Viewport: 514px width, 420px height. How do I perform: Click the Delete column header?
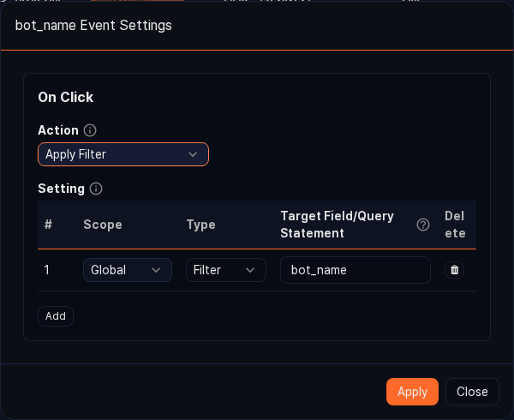pyautogui.click(x=455, y=225)
